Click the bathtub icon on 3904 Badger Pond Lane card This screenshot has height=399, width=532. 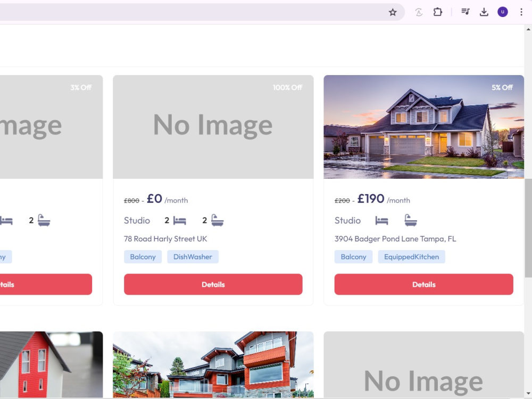coord(411,220)
